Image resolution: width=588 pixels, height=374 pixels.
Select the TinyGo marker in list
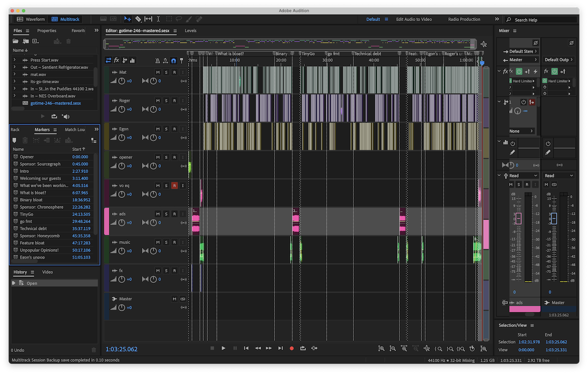pos(26,214)
